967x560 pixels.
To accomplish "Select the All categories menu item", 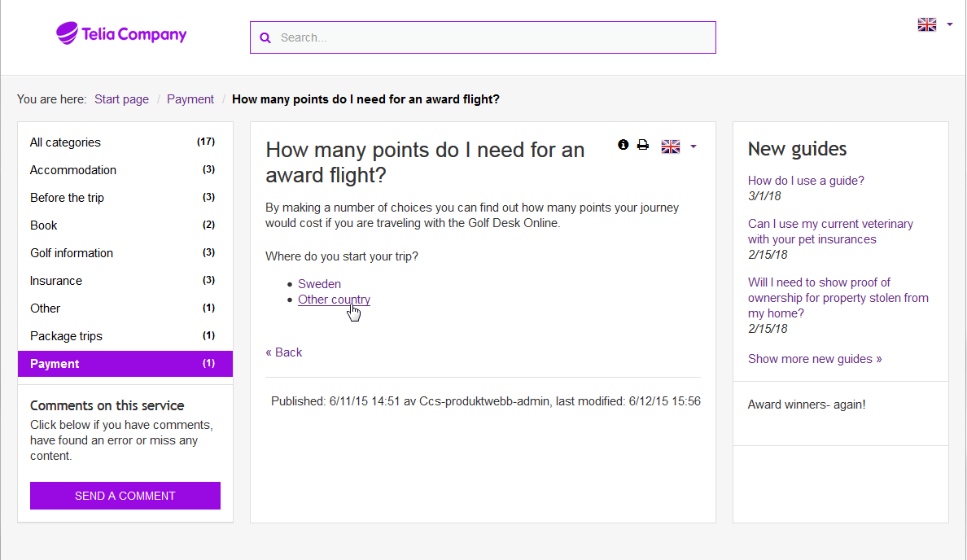I will pyautogui.click(x=66, y=142).
